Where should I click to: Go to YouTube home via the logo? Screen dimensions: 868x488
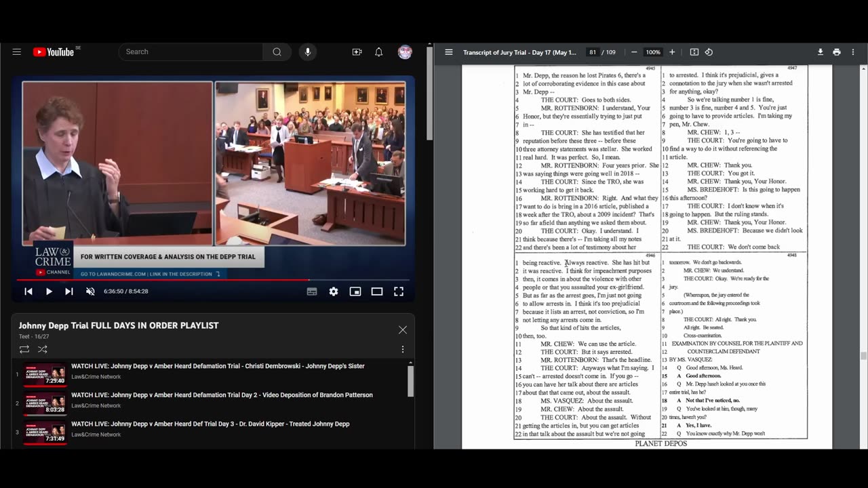(53, 52)
